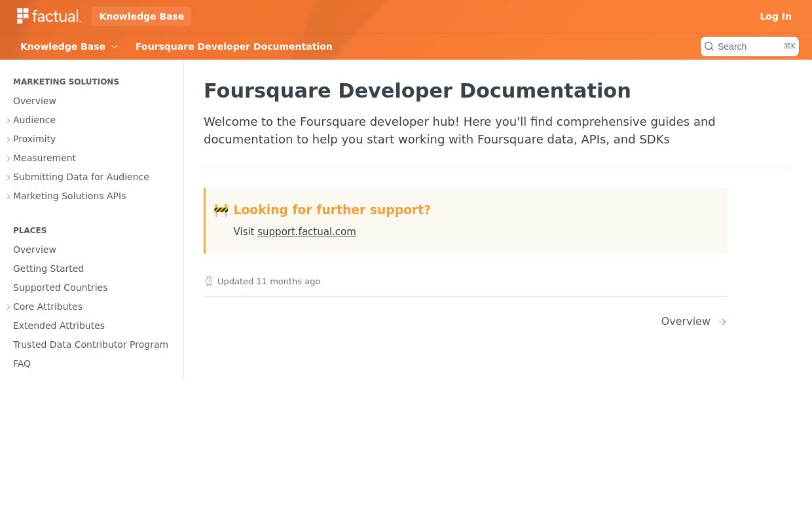Click the construction emoji in the callout

click(x=221, y=210)
